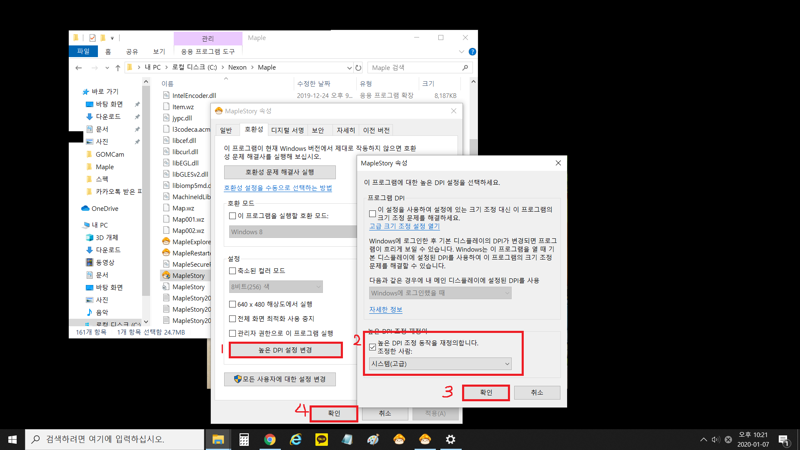Open Settings gear icon in the taskbar
The height and width of the screenshot is (450, 800).
451,439
